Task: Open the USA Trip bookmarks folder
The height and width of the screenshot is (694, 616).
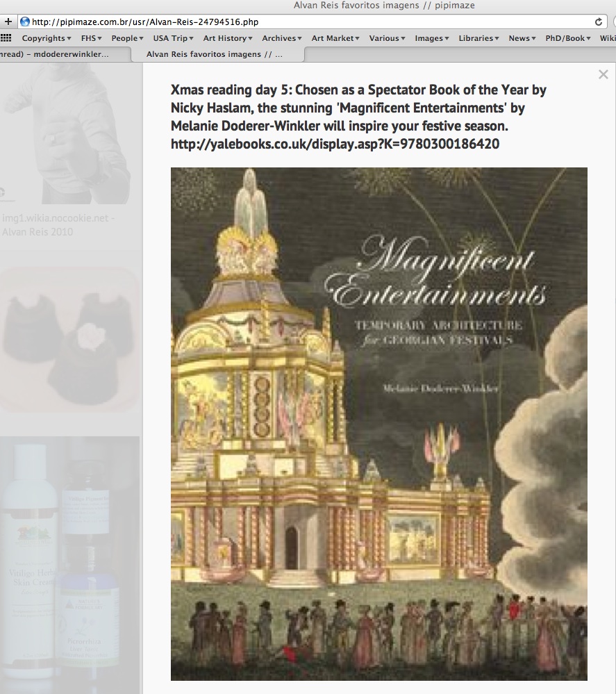Action: 174,38
